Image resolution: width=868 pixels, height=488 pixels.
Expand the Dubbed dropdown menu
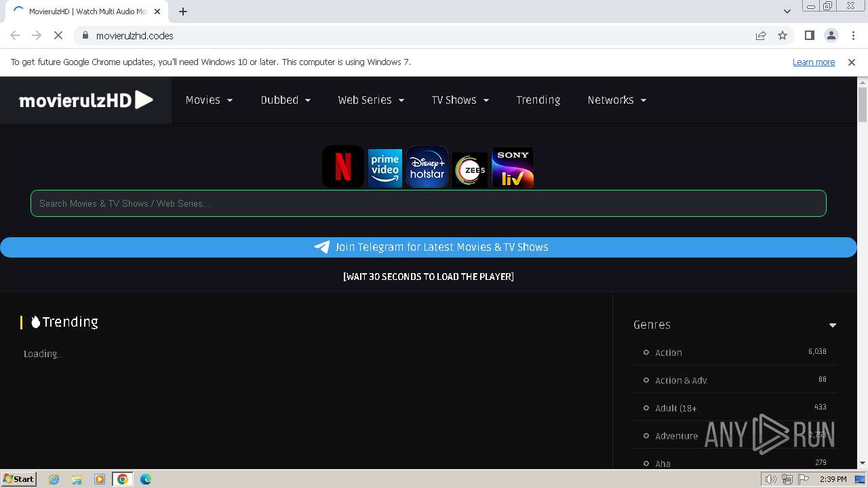pos(285,100)
